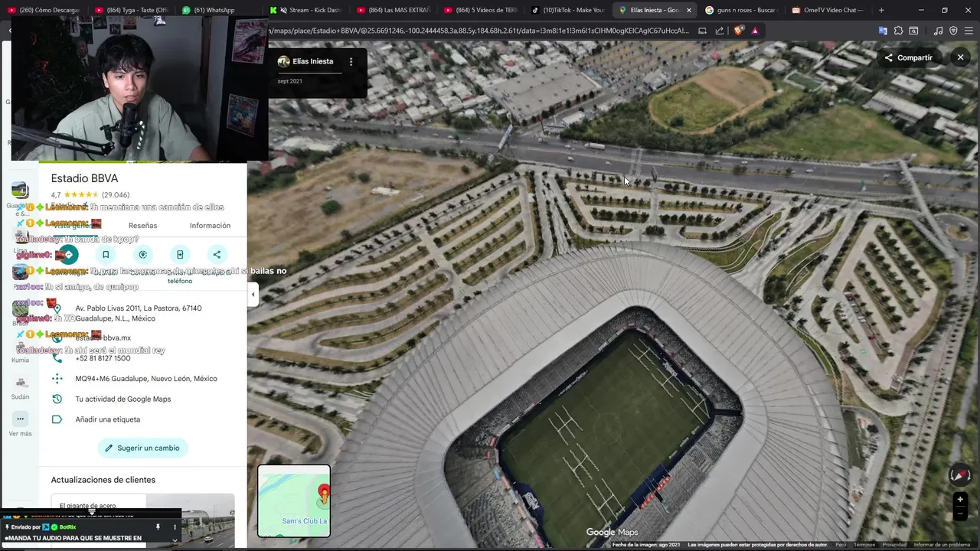Expand the BotRix pinned message chevron

pos(175,539)
